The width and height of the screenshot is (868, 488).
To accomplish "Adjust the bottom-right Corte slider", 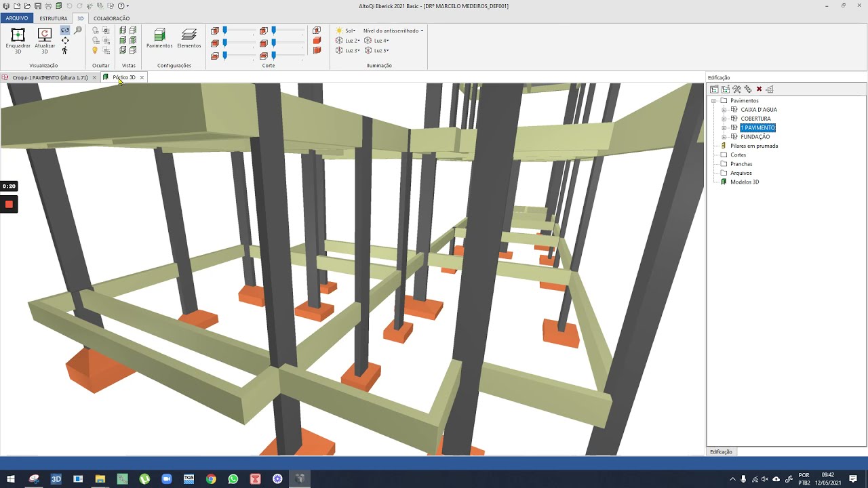I will pyautogui.click(x=274, y=55).
